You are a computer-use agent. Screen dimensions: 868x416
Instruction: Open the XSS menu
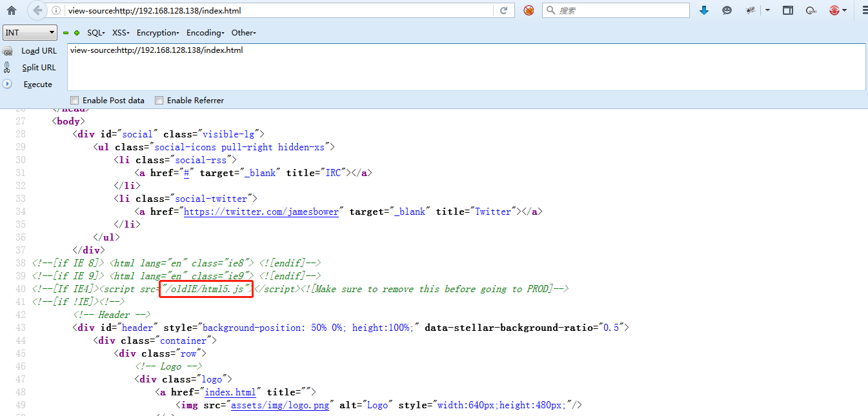tap(121, 33)
